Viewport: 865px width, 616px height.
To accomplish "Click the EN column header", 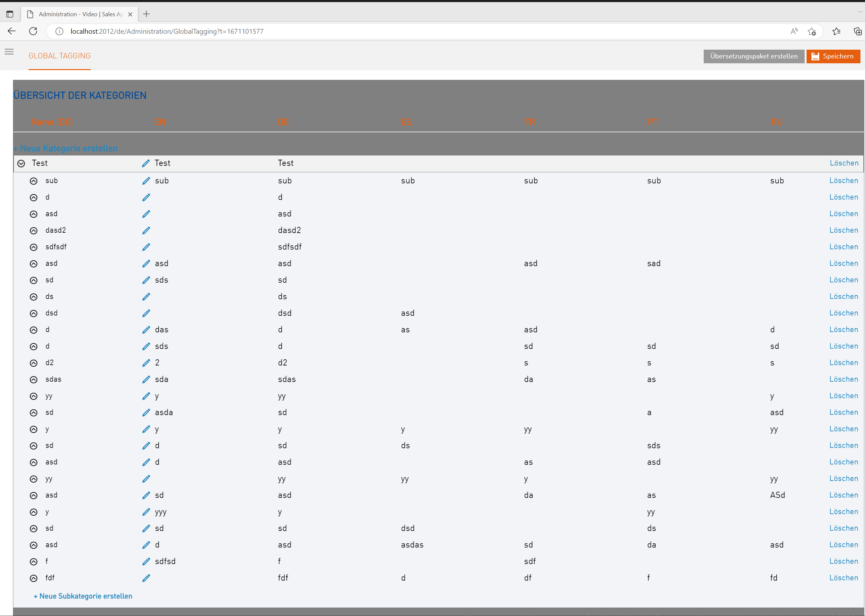I will [x=160, y=122].
